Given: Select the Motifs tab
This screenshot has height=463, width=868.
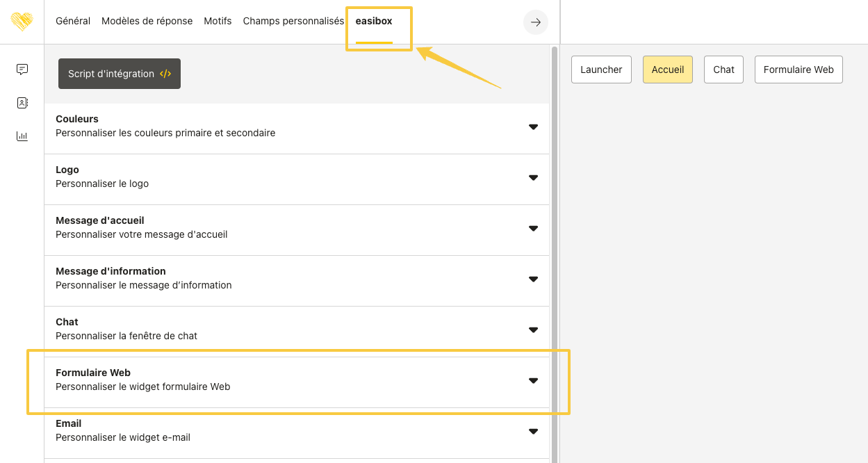Looking at the screenshot, I should [x=218, y=21].
